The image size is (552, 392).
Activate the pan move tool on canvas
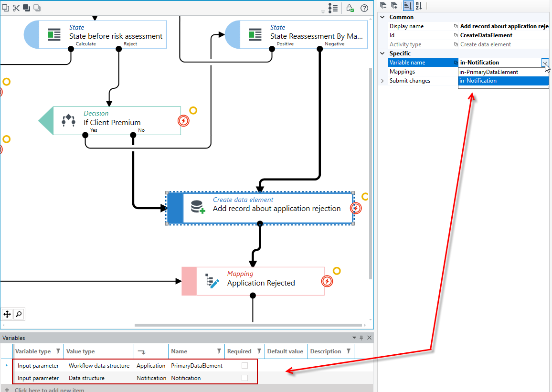coord(7,314)
